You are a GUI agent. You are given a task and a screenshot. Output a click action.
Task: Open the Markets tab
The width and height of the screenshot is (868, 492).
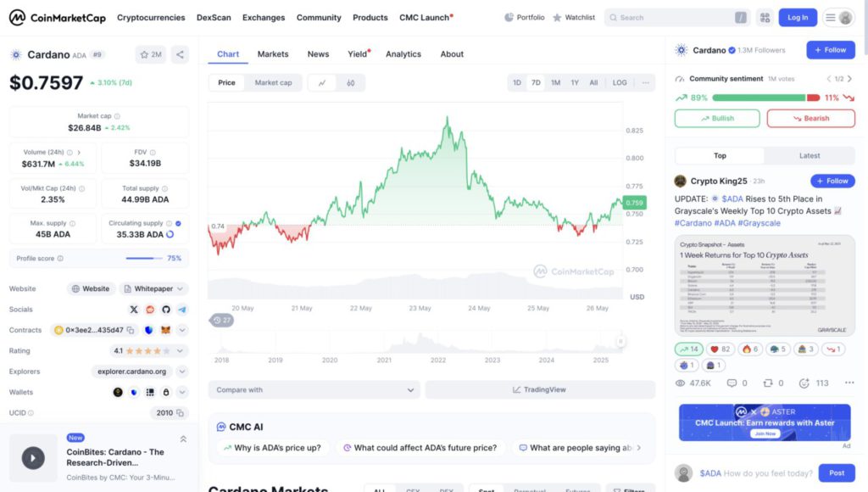[x=273, y=54]
